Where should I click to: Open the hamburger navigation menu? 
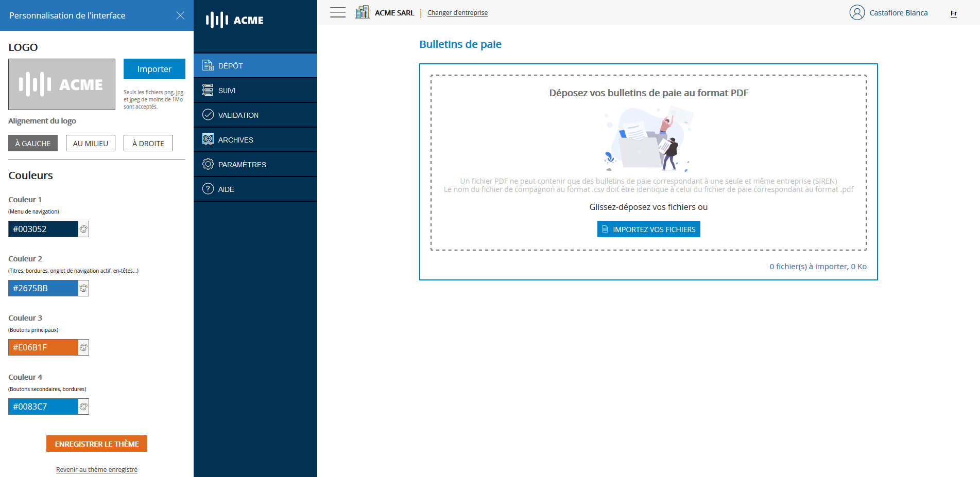(x=337, y=12)
